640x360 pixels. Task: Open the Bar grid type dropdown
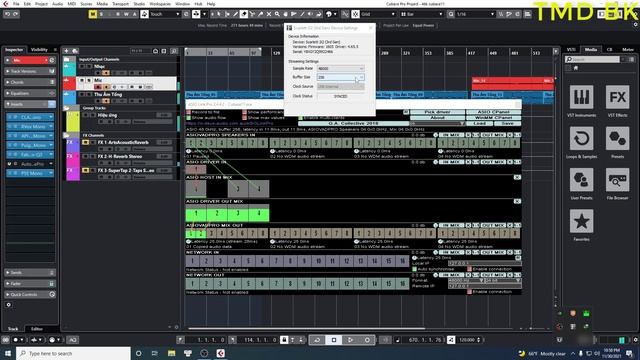pyautogui.click(x=422, y=14)
